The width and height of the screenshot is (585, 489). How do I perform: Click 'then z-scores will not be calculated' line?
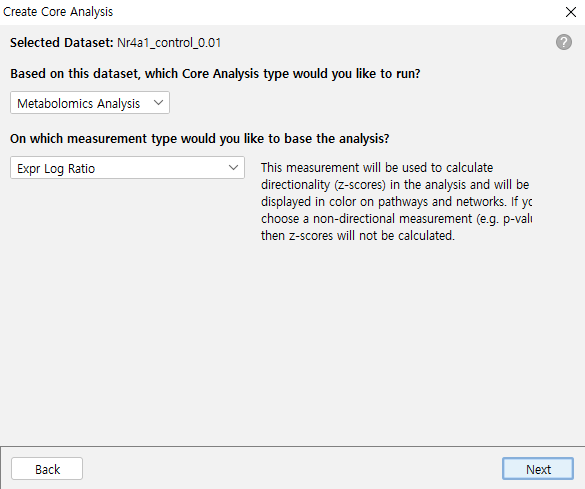tap(358, 236)
